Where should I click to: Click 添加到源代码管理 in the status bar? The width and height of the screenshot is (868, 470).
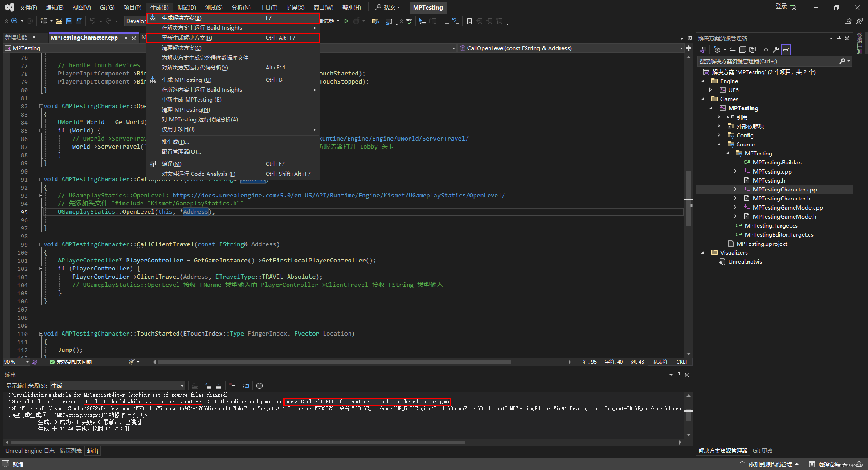(770, 464)
